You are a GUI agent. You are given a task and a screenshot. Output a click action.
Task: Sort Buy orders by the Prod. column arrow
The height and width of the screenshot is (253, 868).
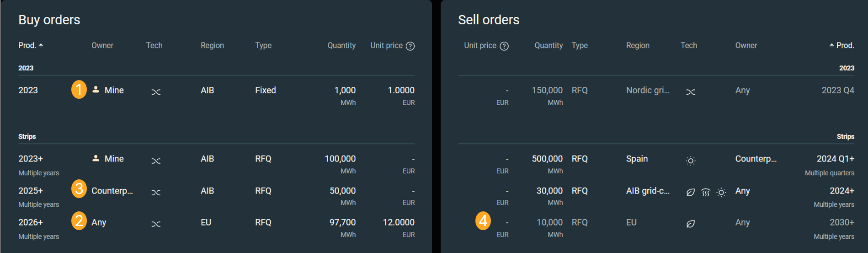(x=41, y=45)
